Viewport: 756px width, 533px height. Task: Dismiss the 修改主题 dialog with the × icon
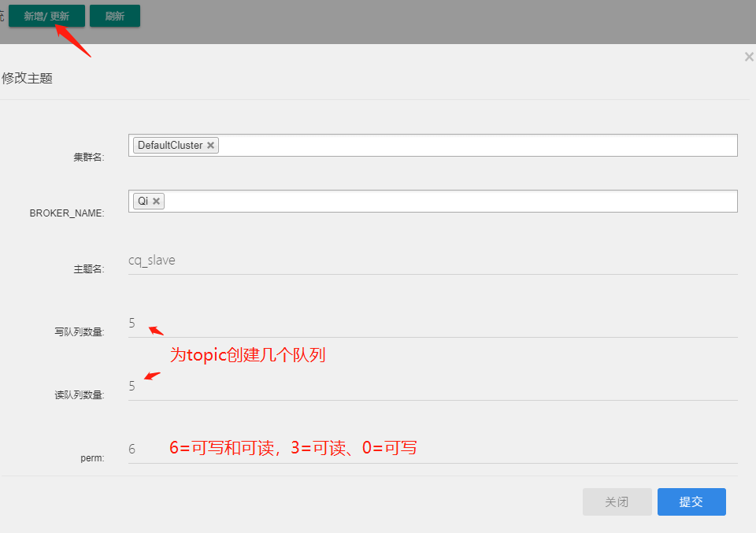(x=748, y=56)
